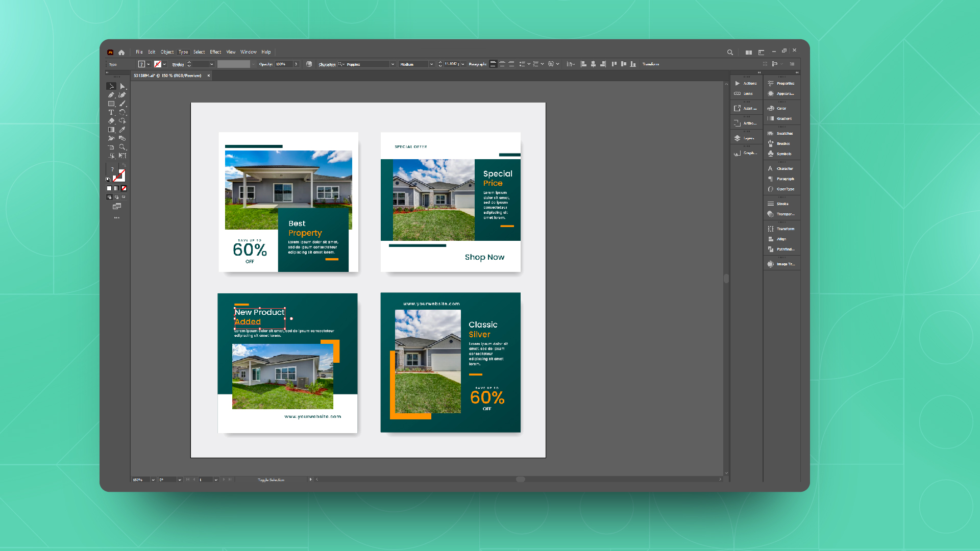Select the Shape Builder tool

click(x=122, y=121)
